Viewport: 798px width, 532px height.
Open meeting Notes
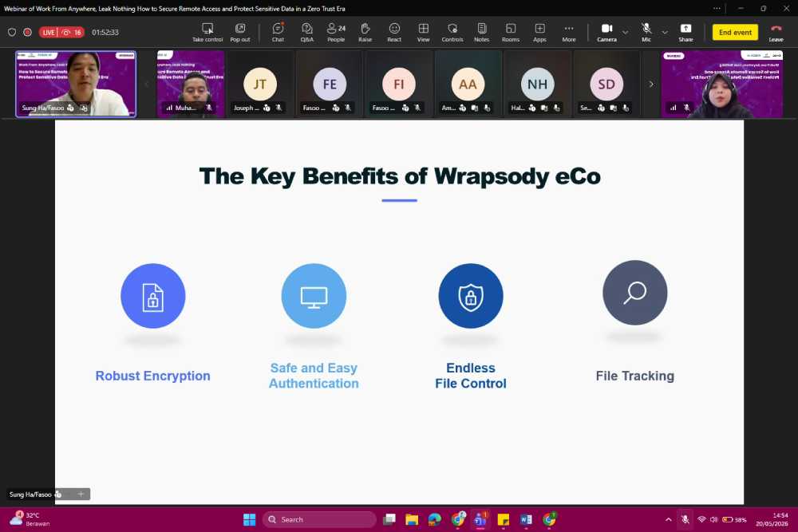coord(481,33)
